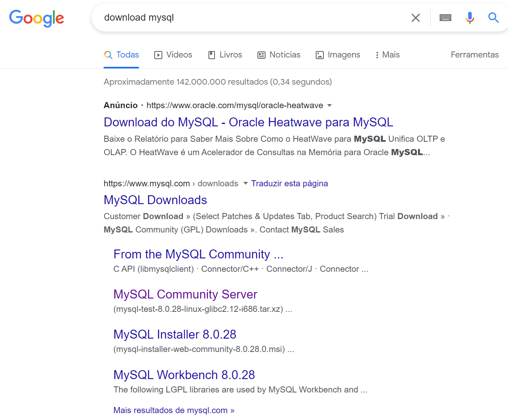Open the Imagens tab
Image resolution: width=508 pixels, height=420 pixels.
coord(338,55)
